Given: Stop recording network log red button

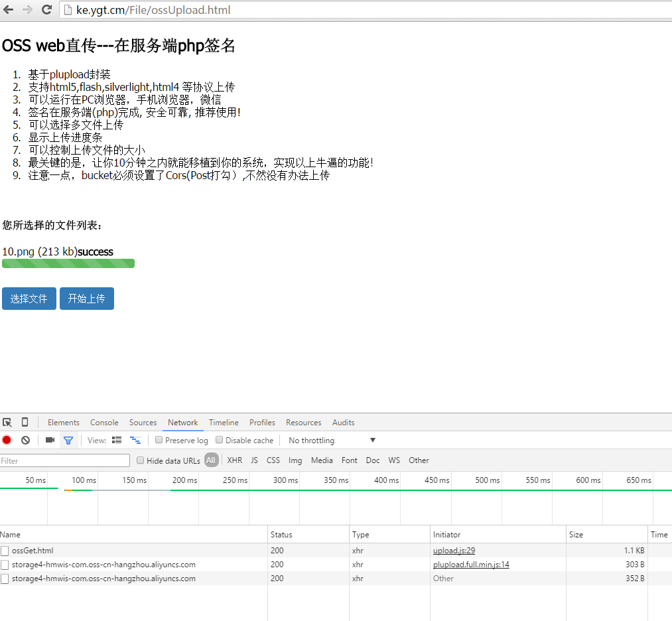Looking at the screenshot, I should [7, 440].
